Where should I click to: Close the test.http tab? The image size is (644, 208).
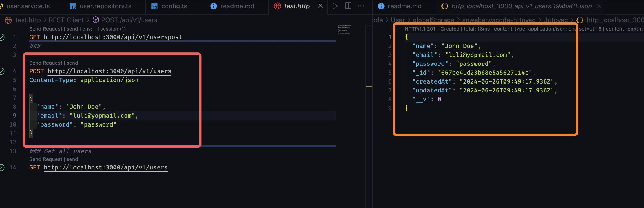point(320,6)
